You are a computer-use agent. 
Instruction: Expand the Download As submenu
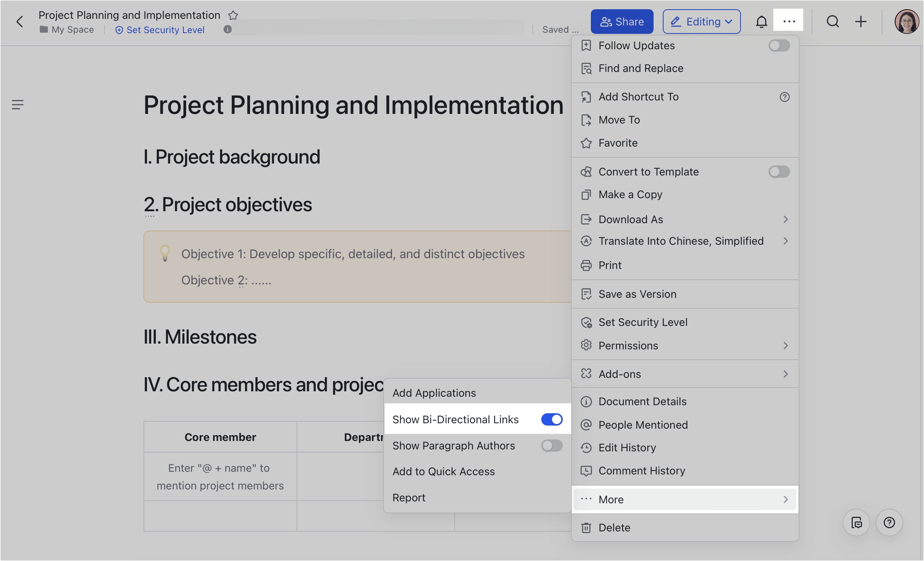pos(685,219)
